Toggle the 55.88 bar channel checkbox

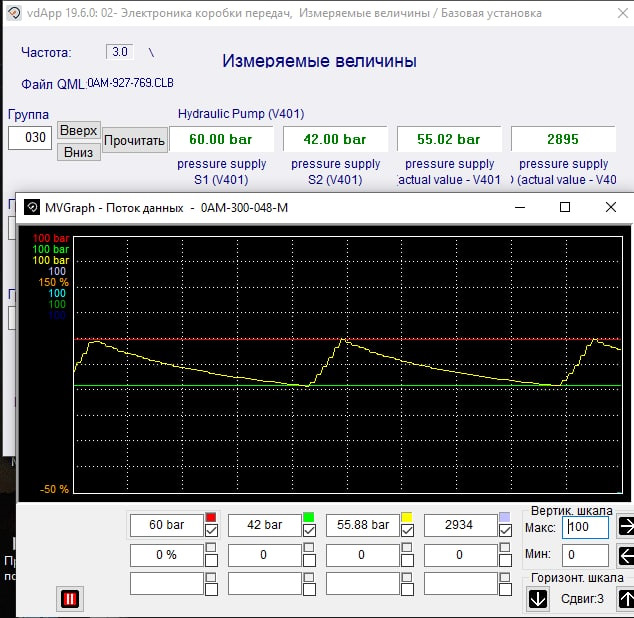coord(407,531)
